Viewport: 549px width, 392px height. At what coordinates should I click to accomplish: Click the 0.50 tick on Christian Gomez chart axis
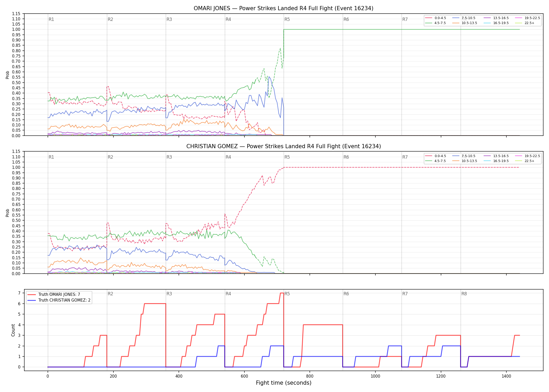click(x=16, y=221)
